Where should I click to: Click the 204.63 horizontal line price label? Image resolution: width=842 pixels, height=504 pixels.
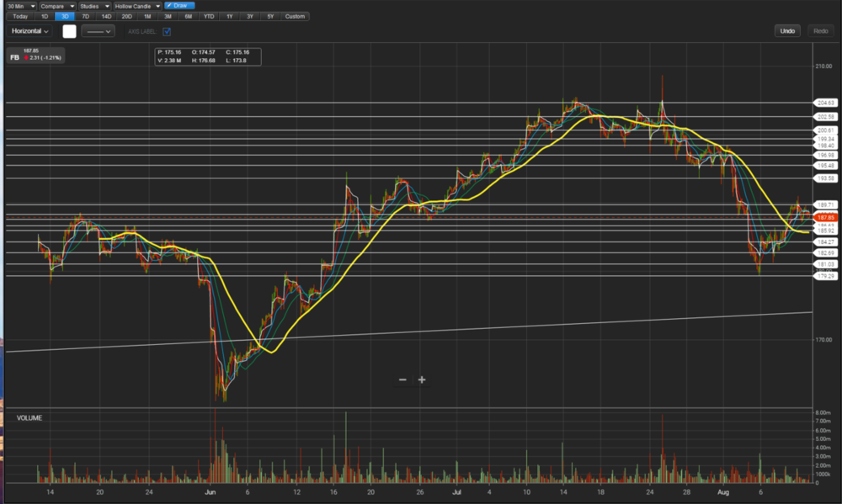[x=824, y=103]
